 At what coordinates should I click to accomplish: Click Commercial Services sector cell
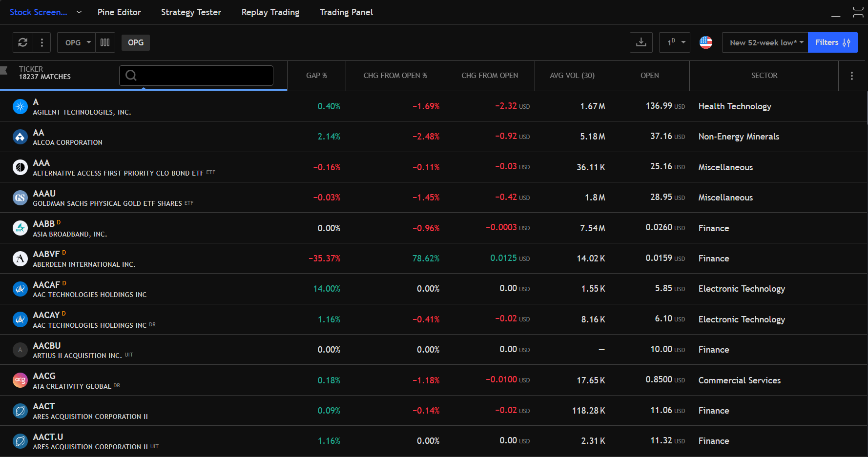(739, 380)
